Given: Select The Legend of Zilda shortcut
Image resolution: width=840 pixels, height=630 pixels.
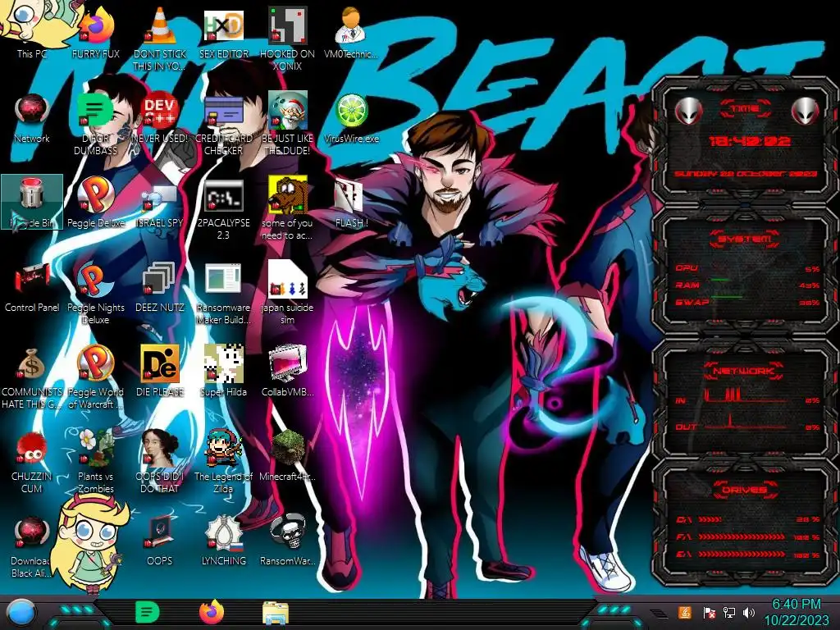Looking at the screenshot, I should pos(223,462).
